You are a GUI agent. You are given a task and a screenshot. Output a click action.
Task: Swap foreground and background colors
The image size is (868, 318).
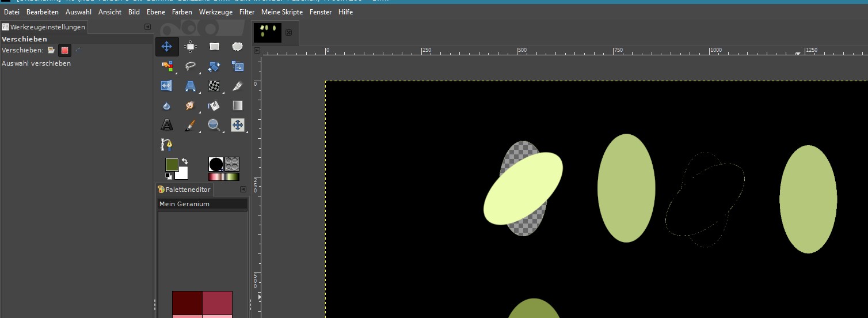[x=185, y=161]
